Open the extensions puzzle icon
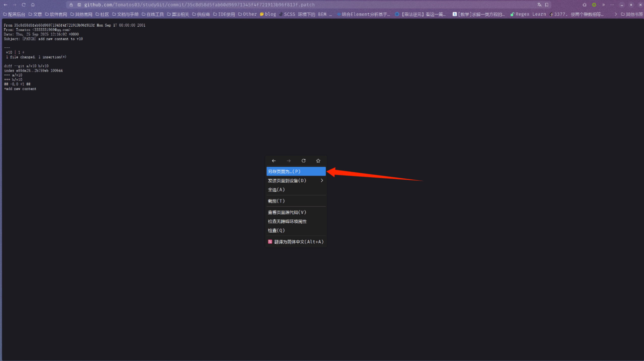Image resolution: width=644 pixels, height=361 pixels. tap(584, 5)
